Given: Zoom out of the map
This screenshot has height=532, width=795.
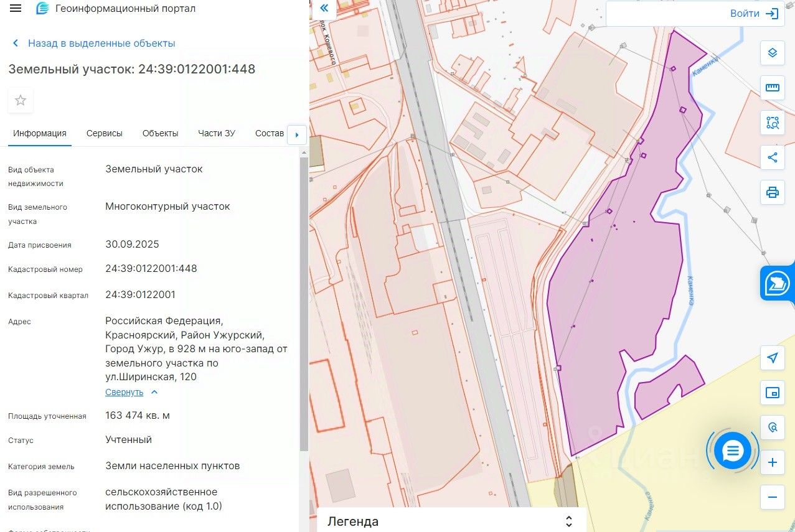Looking at the screenshot, I should click(772, 497).
